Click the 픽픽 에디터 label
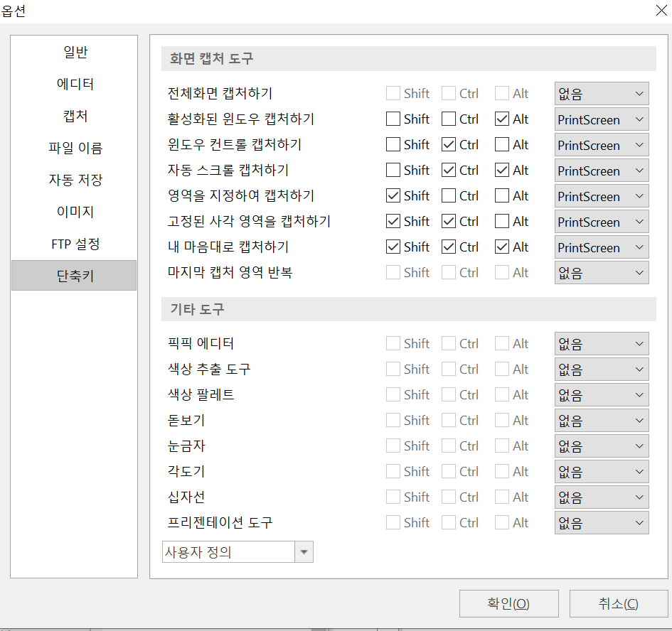 click(x=201, y=343)
